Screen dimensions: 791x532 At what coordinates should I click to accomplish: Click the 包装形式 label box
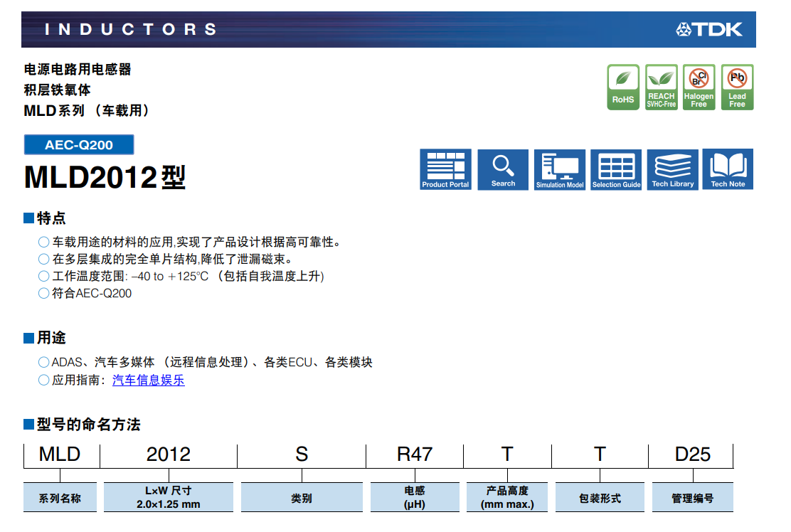tap(600, 497)
